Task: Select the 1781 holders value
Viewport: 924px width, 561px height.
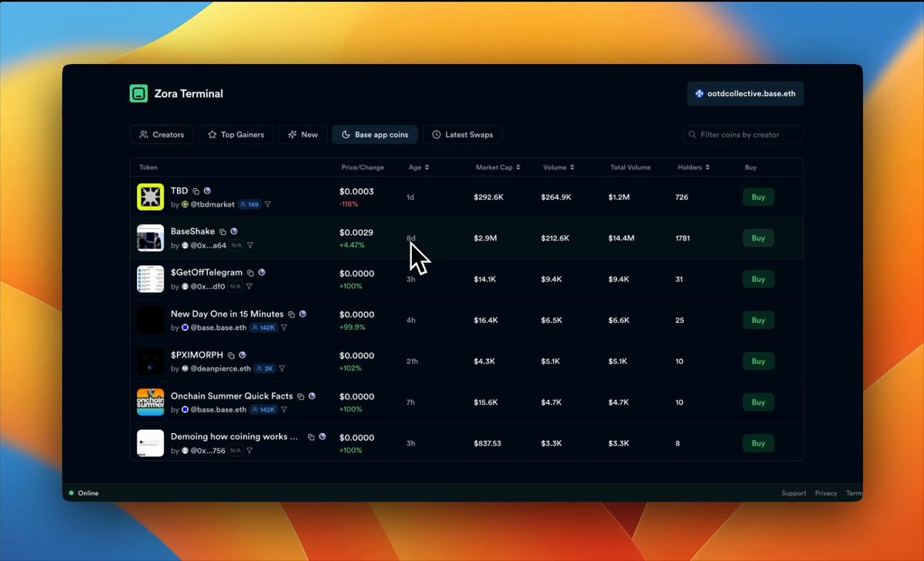Action: 682,238
